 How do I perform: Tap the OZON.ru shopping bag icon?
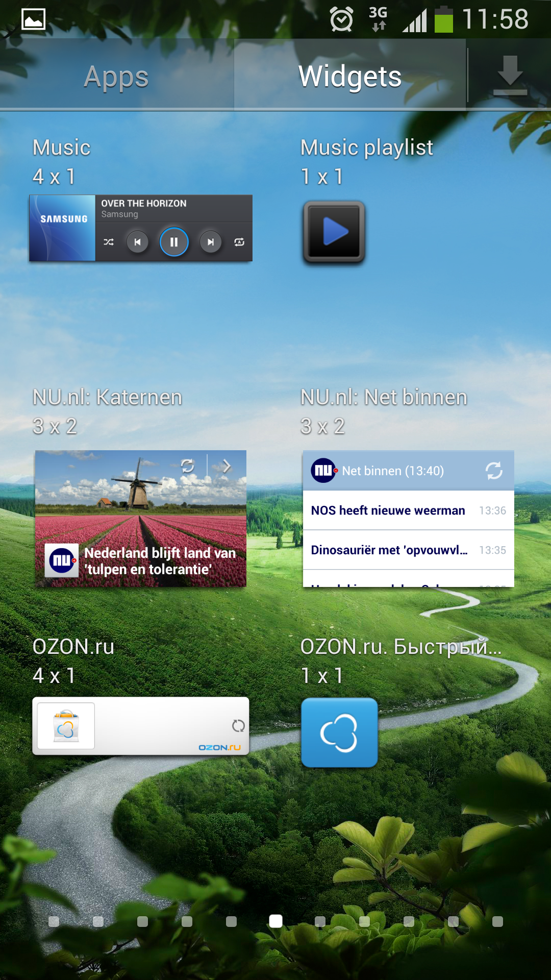click(x=66, y=726)
